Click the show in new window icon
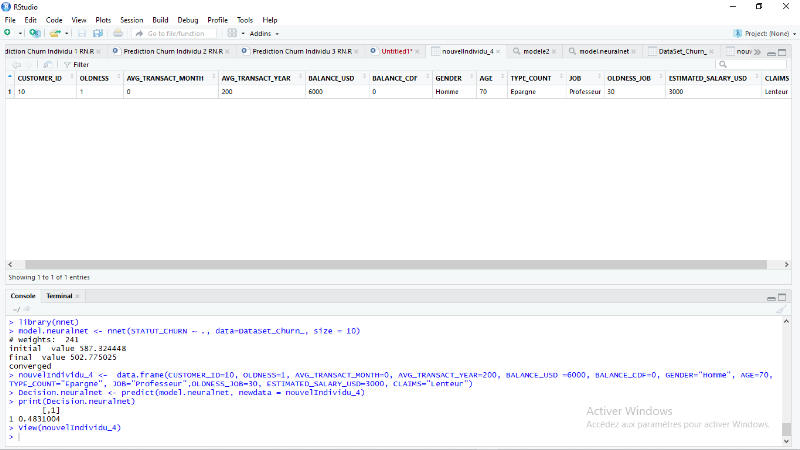The width and height of the screenshot is (800, 450). coord(49,64)
